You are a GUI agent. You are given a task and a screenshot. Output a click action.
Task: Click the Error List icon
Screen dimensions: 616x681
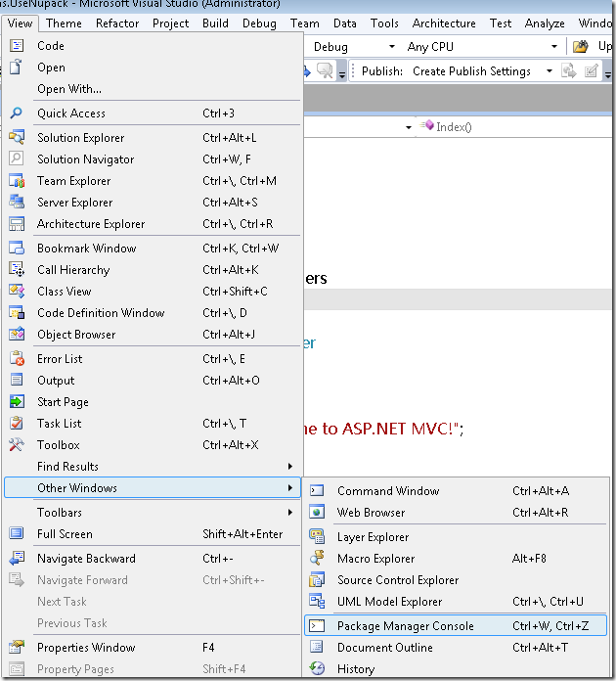17,359
